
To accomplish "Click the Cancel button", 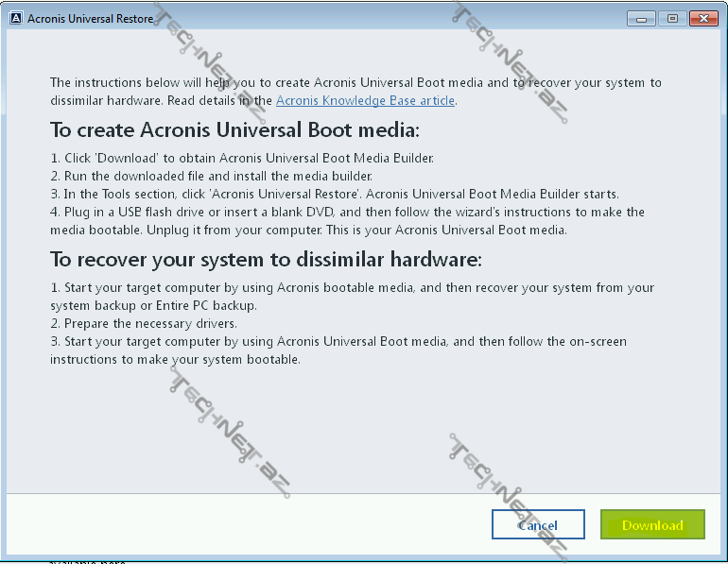I will coord(538,525).
